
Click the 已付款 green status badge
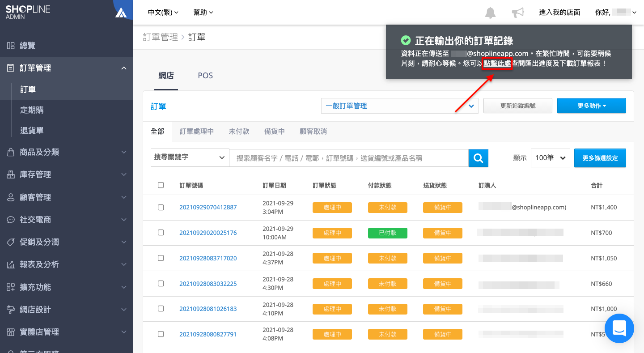(x=388, y=233)
